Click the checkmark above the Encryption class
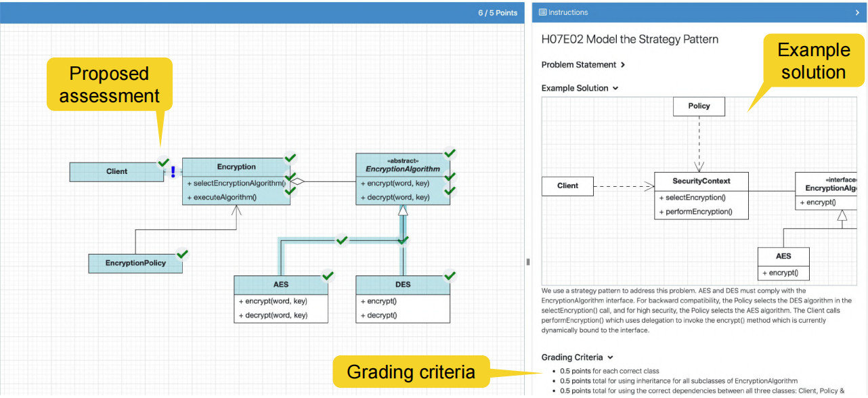 click(290, 158)
